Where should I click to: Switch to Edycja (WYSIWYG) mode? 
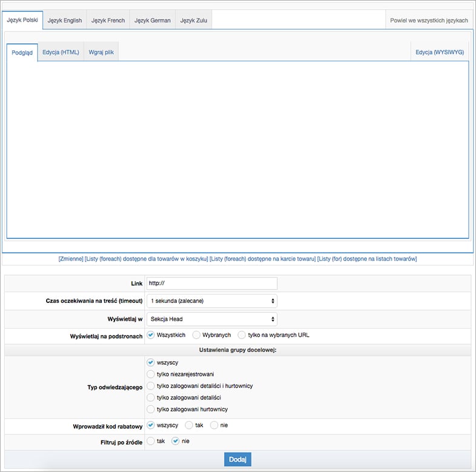click(x=439, y=52)
